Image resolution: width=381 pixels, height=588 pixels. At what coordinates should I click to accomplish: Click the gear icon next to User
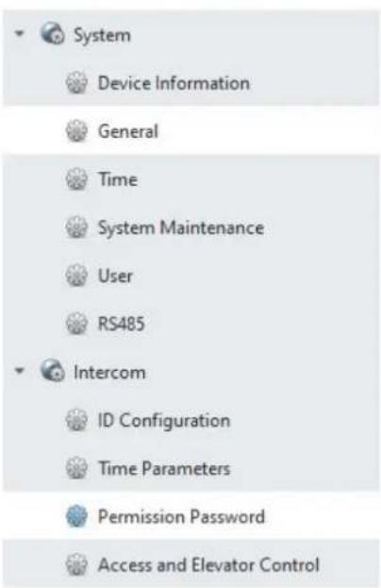[76, 276]
